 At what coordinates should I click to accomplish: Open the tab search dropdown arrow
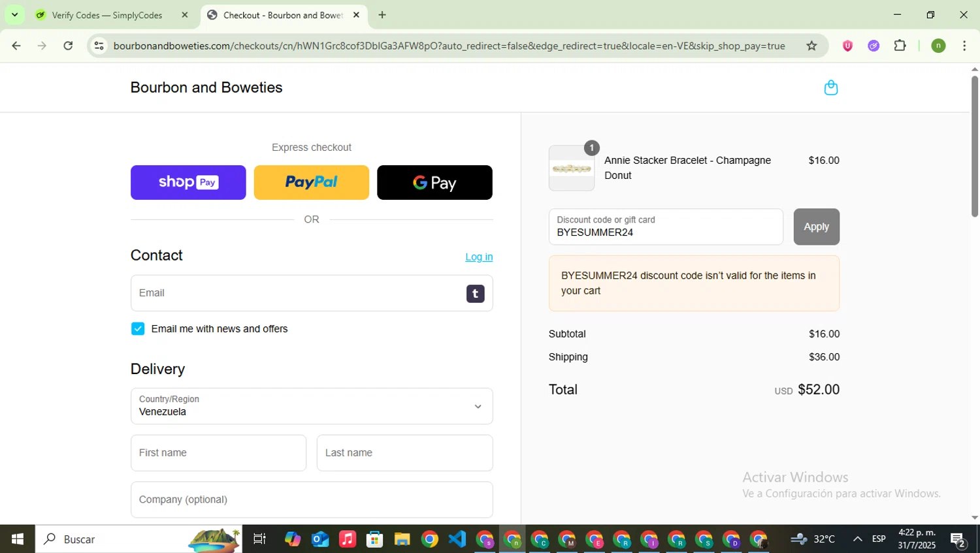click(14, 15)
